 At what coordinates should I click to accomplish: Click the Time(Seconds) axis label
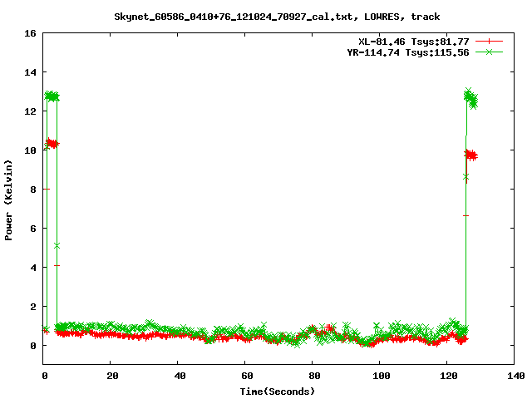pos(277,392)
